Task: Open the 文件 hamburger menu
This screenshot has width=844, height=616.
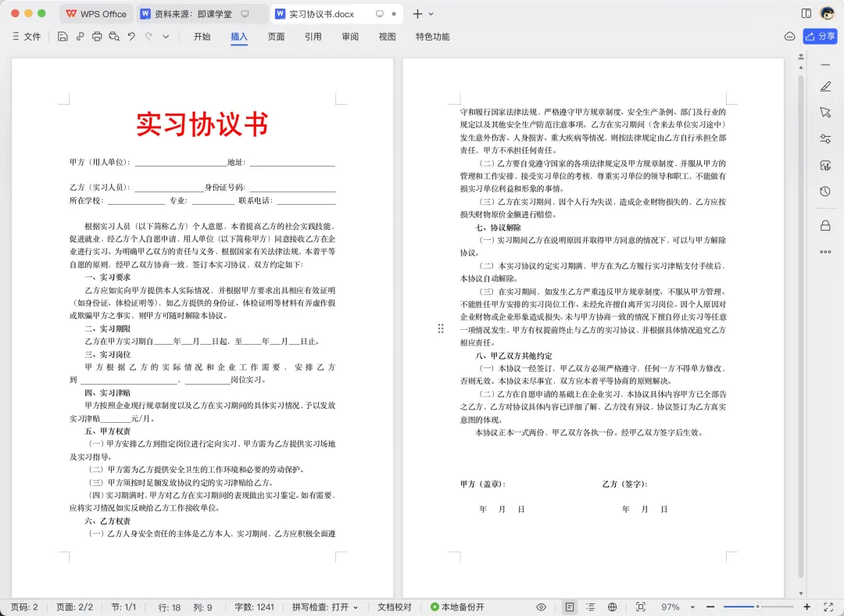Action: coord(27,37)
